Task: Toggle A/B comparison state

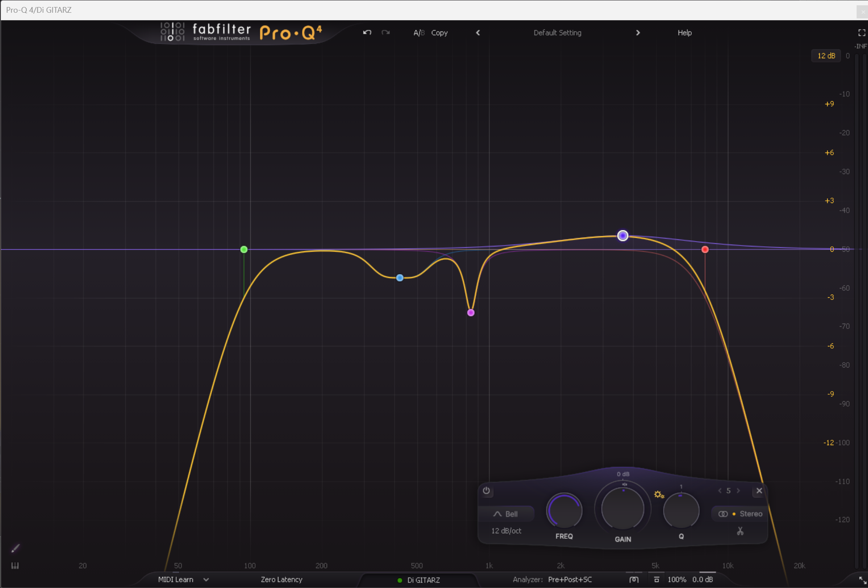Action: [x=418, y=33]
